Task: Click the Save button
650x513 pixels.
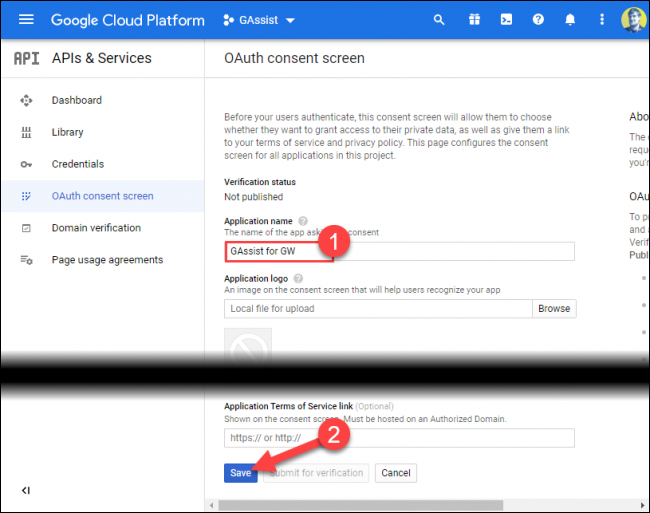Action: click(x=240, y=473)
